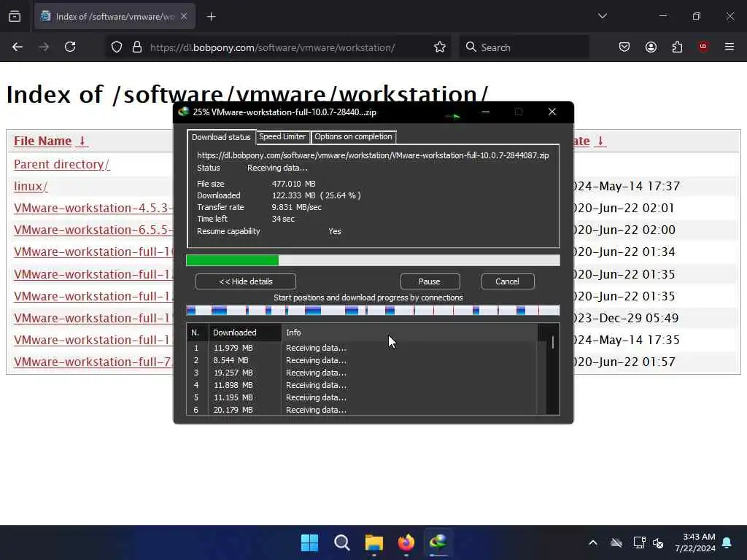747x560 pixels.
Task: Close the IDM download dialog
Action: (x=552, y=112)
